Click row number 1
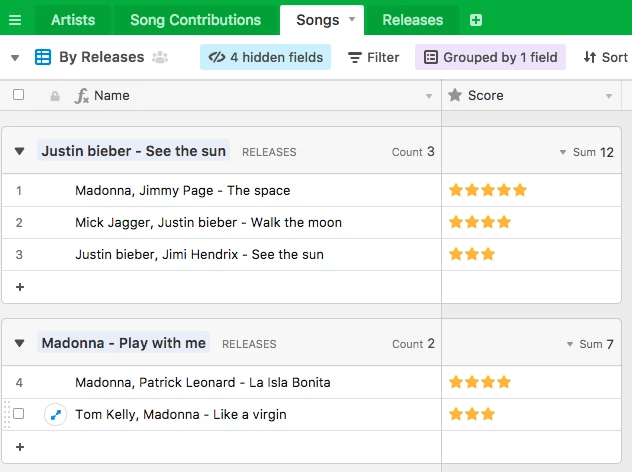 tap(19, 190)
